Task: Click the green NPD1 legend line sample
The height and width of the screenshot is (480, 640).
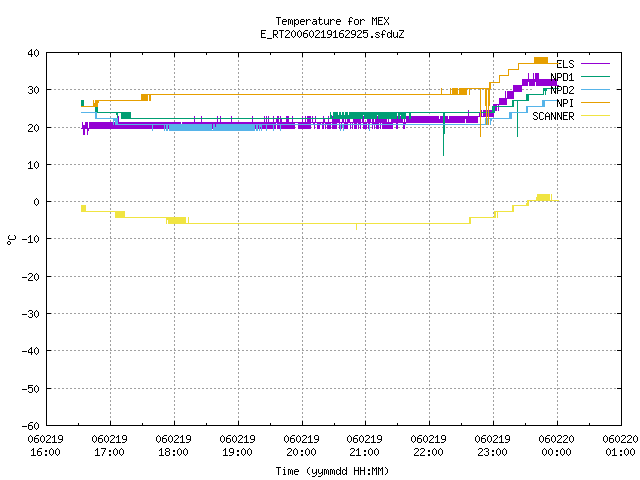Action: click(595, 76)
